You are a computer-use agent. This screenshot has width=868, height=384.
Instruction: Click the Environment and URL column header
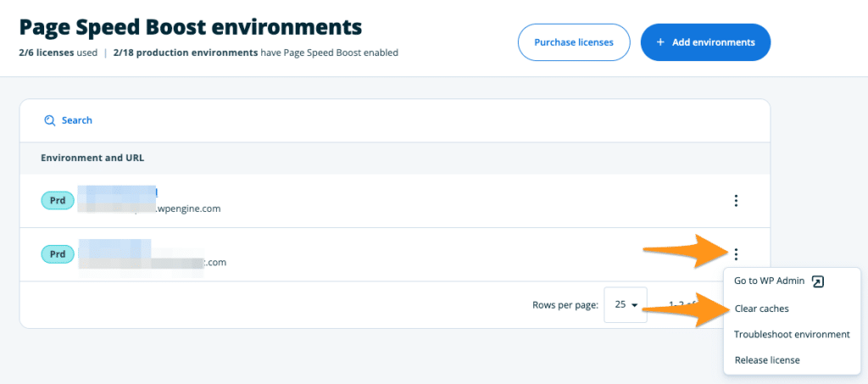tap(92, 158)
